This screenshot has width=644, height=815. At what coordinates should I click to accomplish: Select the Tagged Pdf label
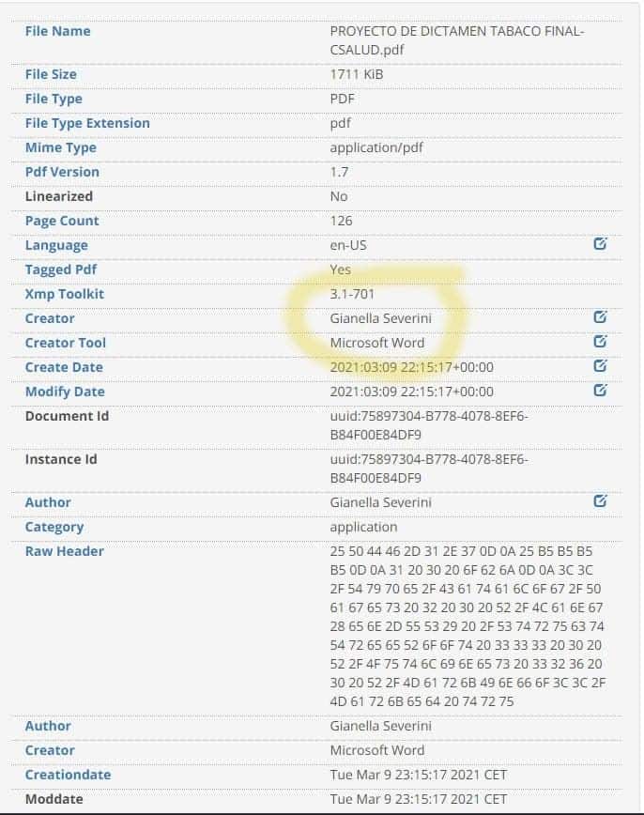tap(61, 269)
